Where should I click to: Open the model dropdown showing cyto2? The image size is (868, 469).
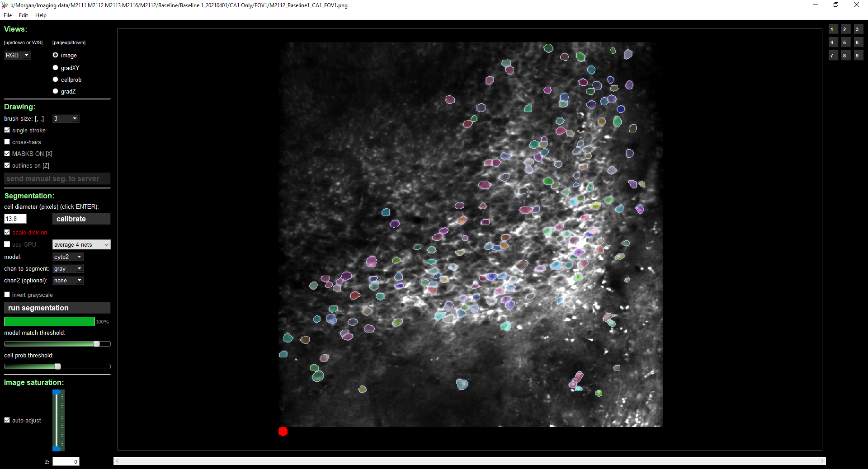(67, 257)
